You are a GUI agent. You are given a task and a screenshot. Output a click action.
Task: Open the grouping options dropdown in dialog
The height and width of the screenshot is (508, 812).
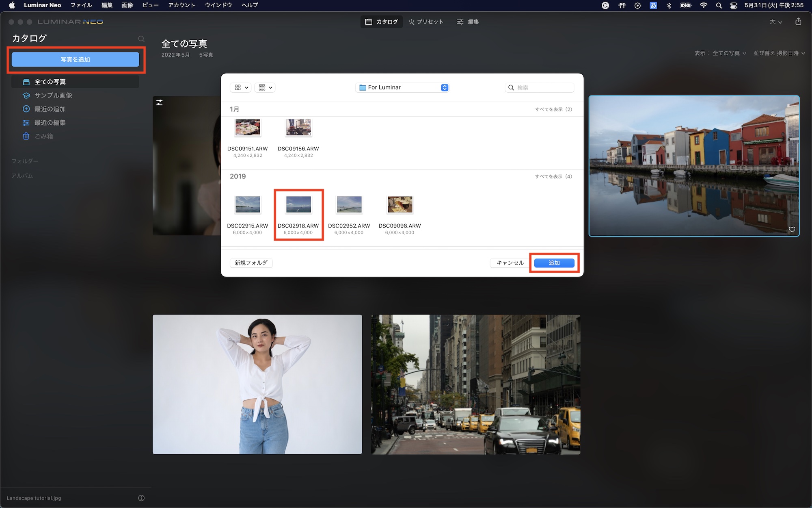265,87
